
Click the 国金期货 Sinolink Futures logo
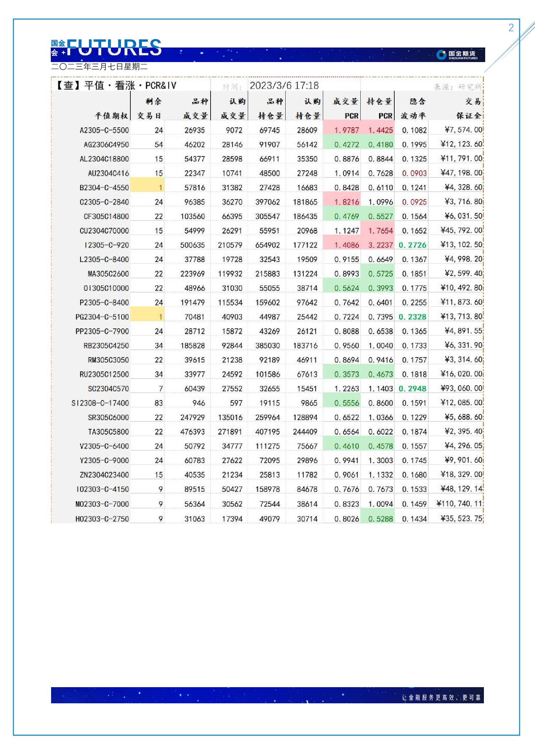point(457,55)
